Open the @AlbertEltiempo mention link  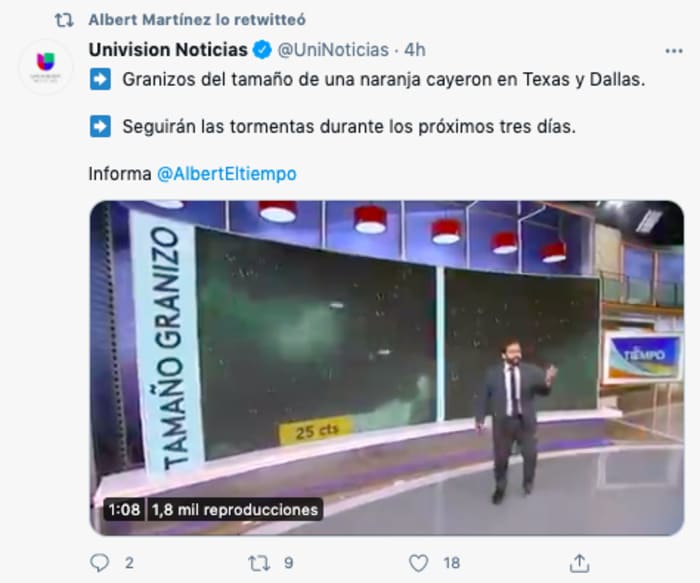pyautogui.click(x=226, y=174)
